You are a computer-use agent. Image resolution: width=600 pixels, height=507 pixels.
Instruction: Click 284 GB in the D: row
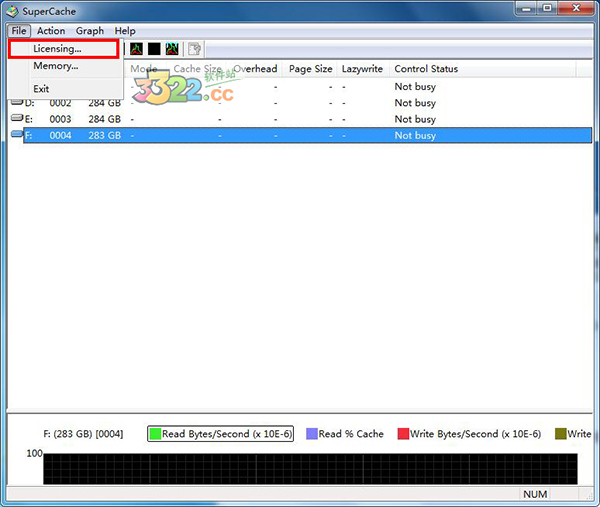(x=104, y=103)
